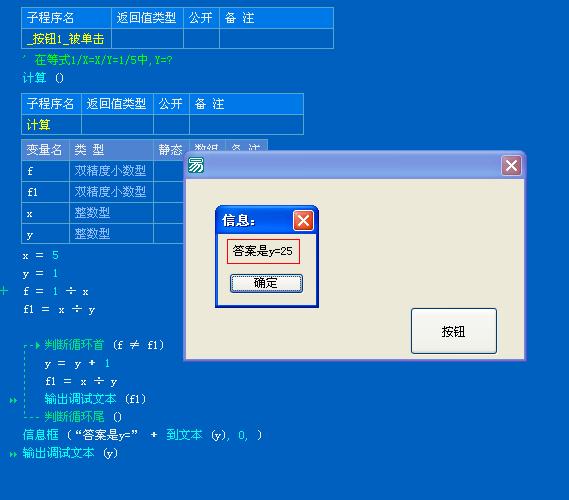Click the 信息: title of the message box
Screen dimensions: 569x500
239,220
